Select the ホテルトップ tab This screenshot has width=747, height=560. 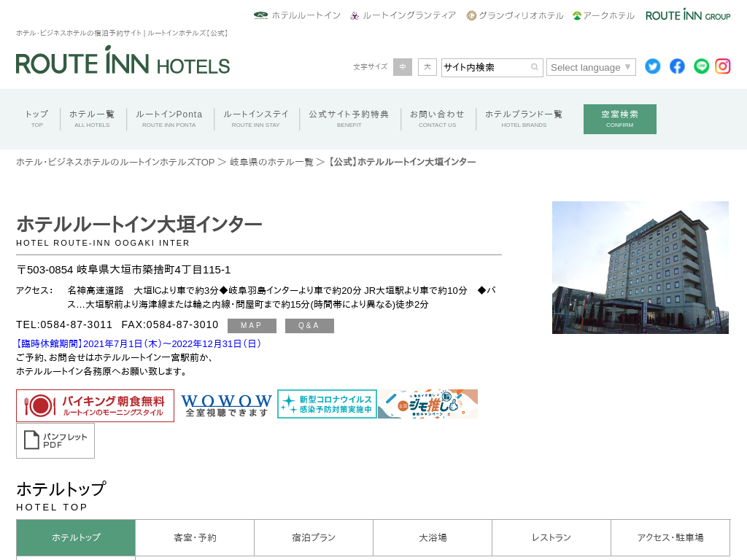click(76, 537)
